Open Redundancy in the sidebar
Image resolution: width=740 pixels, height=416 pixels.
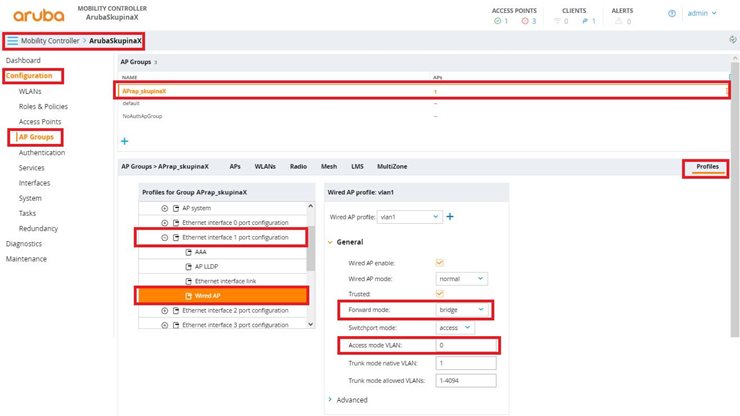(x=38, y=229)
